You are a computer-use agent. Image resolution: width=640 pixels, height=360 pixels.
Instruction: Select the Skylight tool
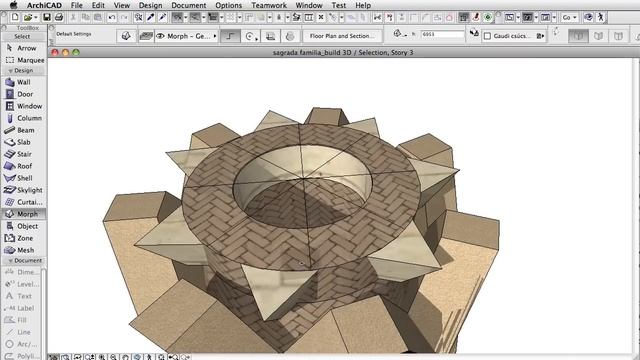coord(24,190)
